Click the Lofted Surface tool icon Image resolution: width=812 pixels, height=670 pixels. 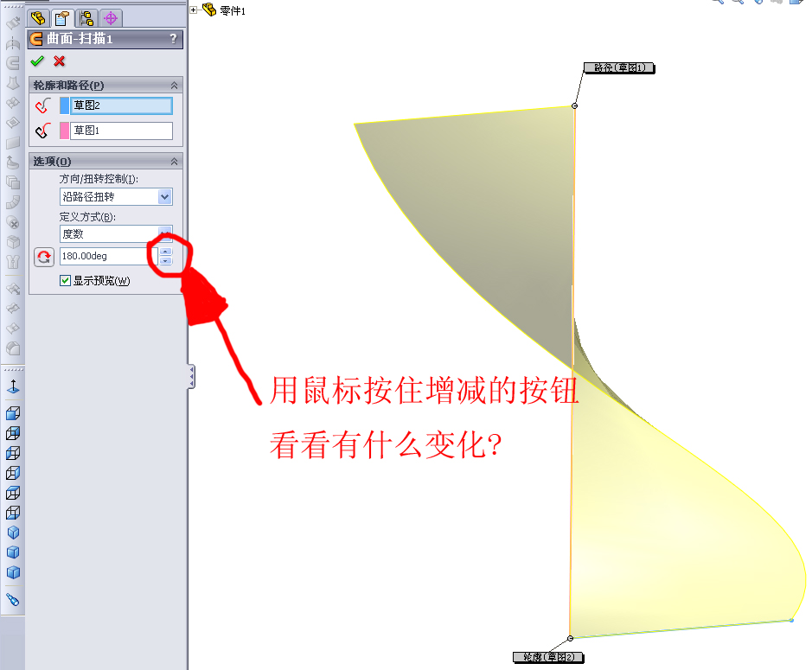(13, 83)
